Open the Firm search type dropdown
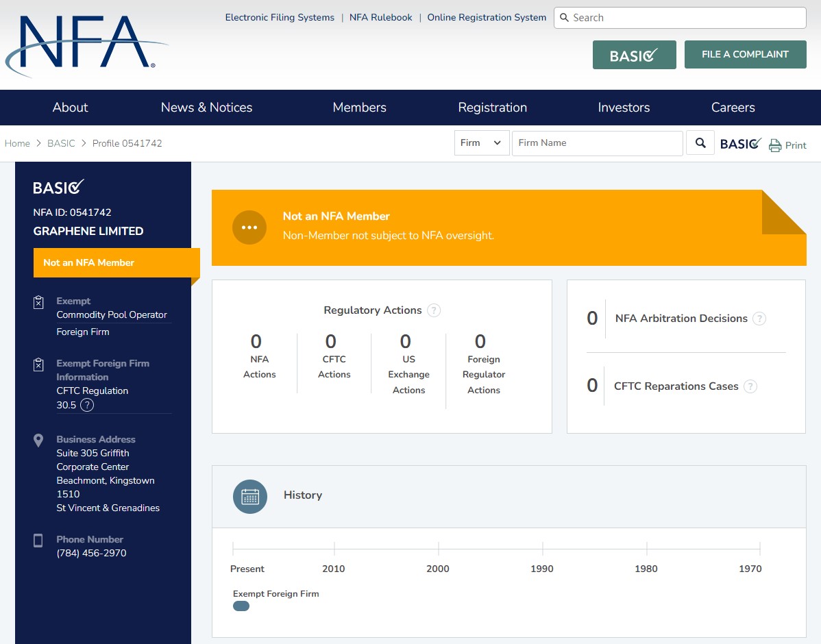Viewport: 821px width, 644px height. pyautogui.click(x=482, y=143)
